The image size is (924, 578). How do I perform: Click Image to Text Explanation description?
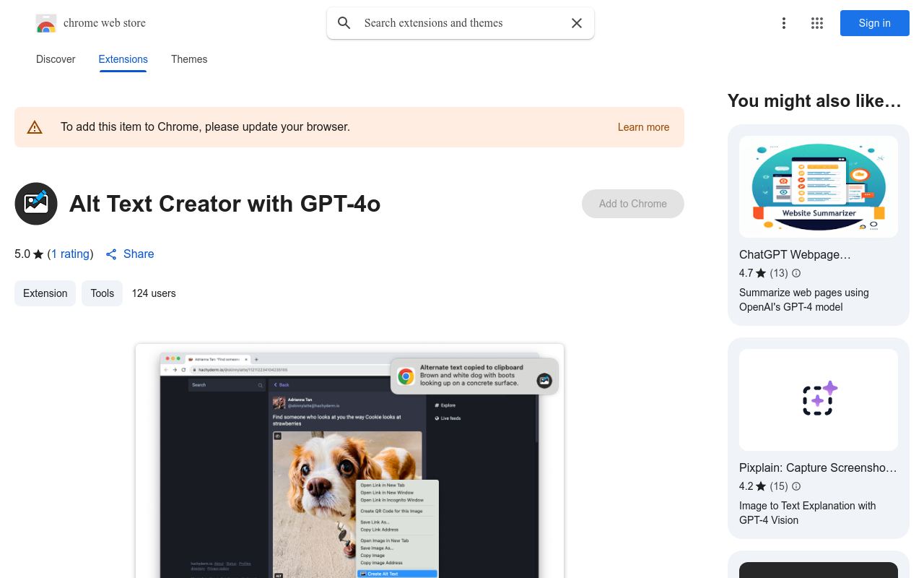(808, 513)
